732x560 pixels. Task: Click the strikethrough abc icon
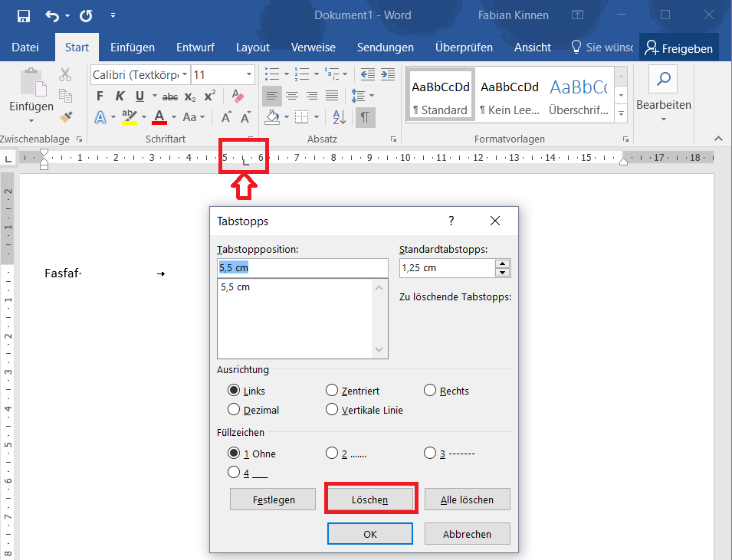click(x=170, y=97)
